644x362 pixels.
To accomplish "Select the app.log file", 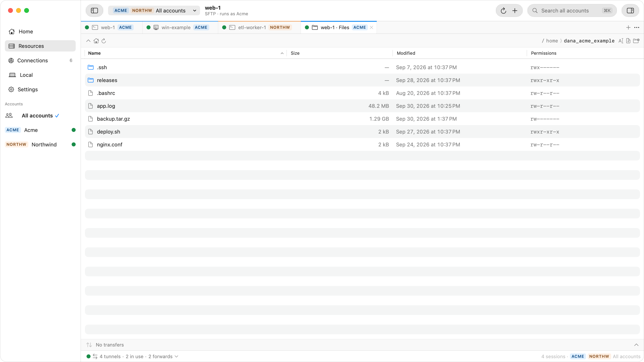I will point(362,106).
